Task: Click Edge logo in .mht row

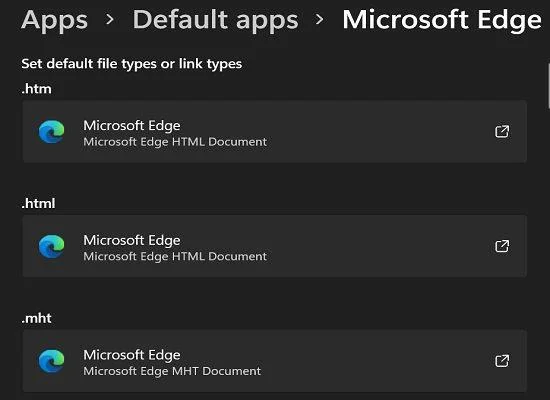Action: point(52,361)
